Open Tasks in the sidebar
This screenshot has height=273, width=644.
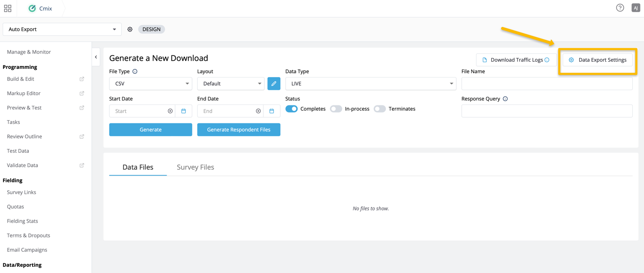pos(14,122)
